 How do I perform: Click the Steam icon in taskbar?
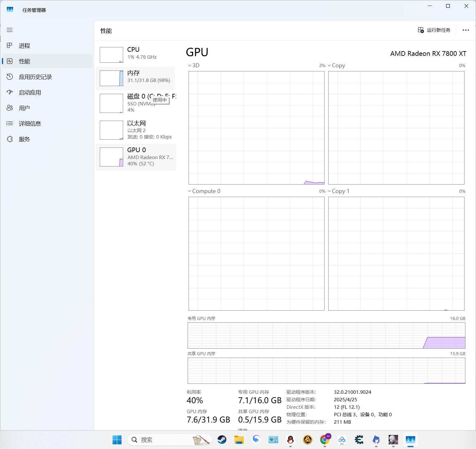[x=222, y=440]
